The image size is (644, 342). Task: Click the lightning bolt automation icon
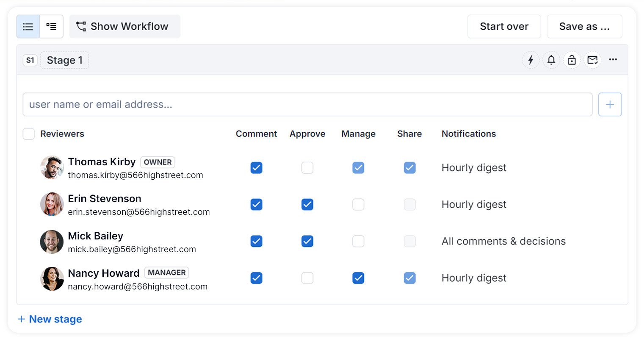(531, 60)
